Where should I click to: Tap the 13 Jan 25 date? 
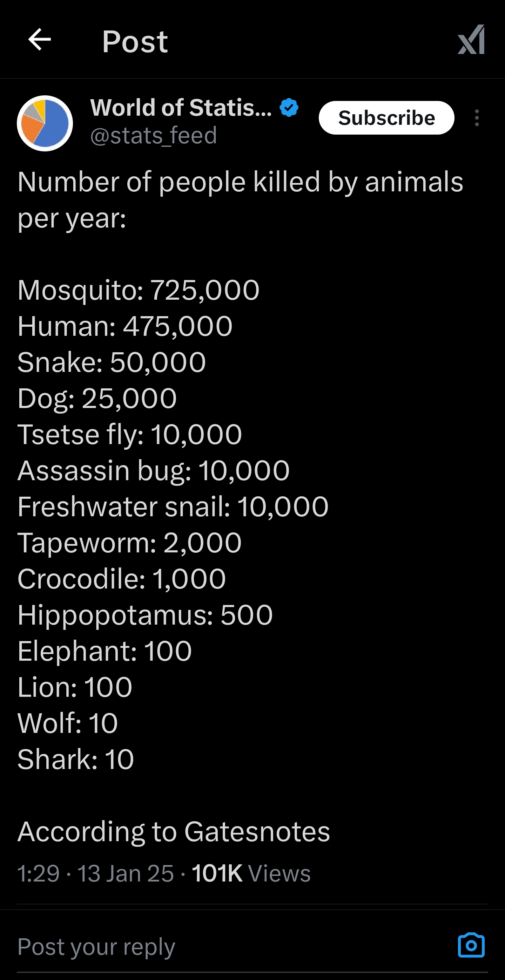(x=126, y=873)
